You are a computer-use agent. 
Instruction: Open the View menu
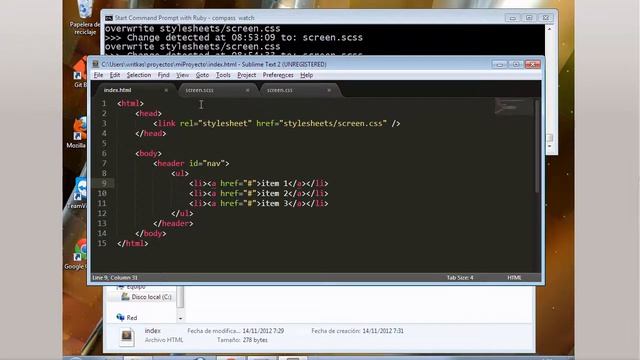[x=182, y=75]
